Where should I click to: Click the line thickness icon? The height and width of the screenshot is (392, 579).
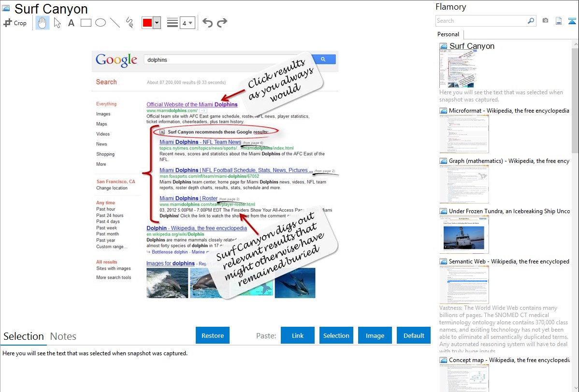[x=173, y=23]
